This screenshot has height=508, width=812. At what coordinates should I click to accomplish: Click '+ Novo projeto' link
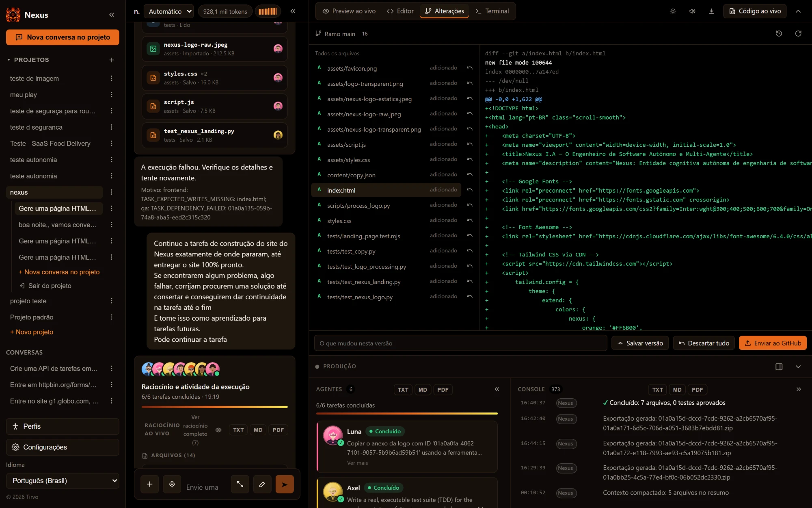point(32,332)
